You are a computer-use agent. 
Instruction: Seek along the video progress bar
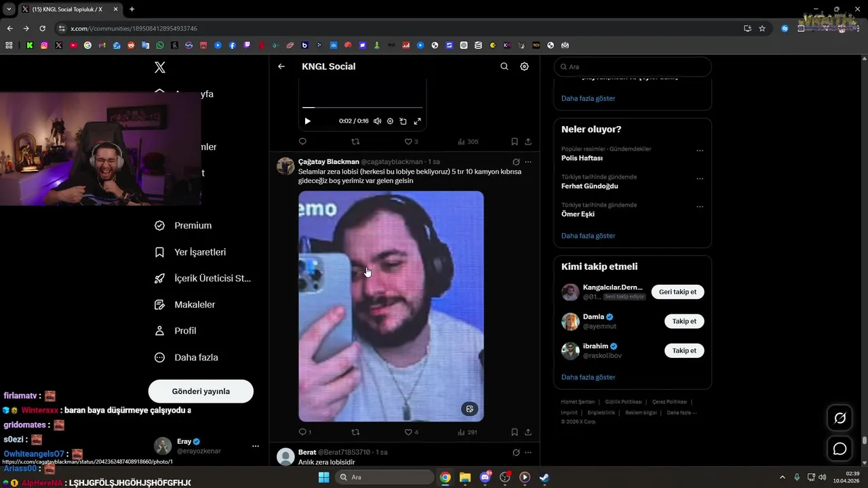tap(362, 107)
